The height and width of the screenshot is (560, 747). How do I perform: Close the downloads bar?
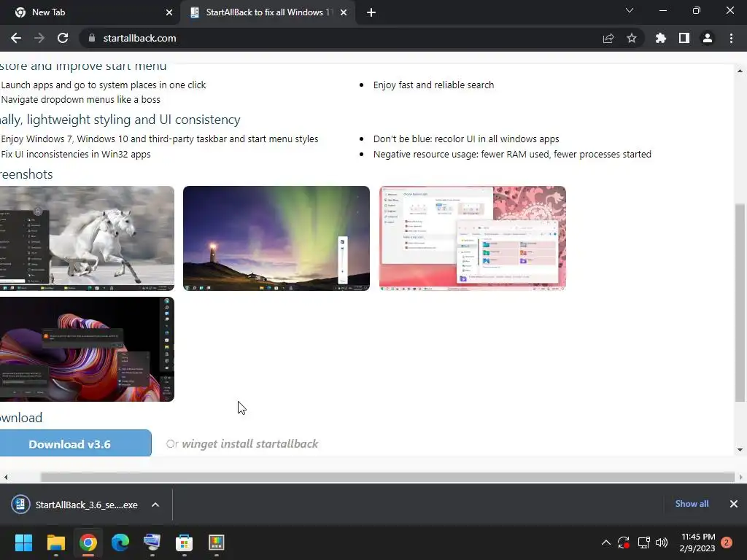734,504
